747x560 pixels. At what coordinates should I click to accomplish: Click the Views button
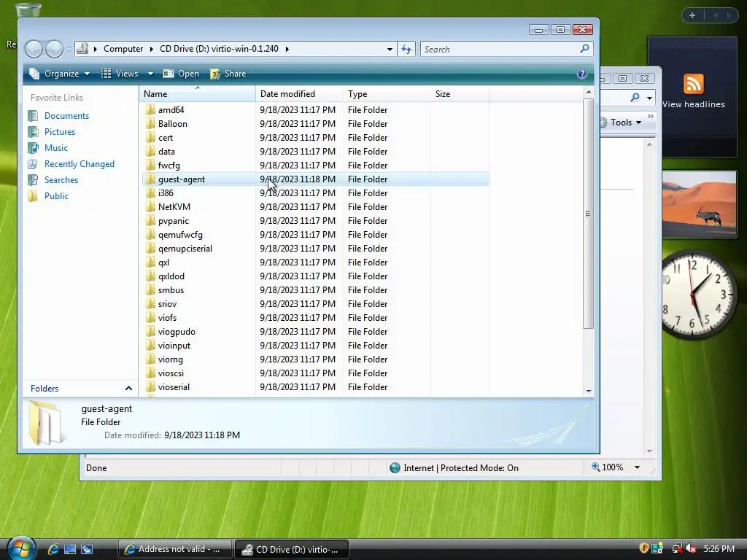[x=120, y=74]
